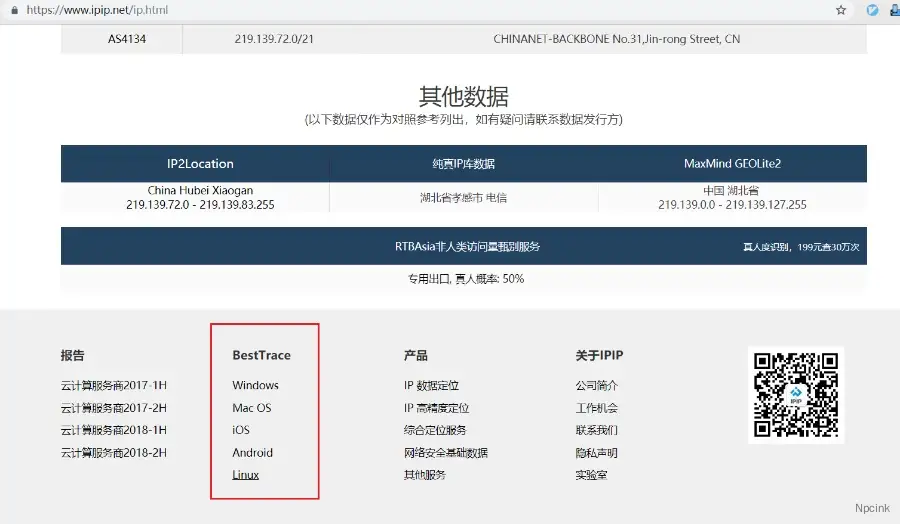Click the MaxMind GEOLite2 column header
This screenshot has width=900, height=524.
(732, 164)
